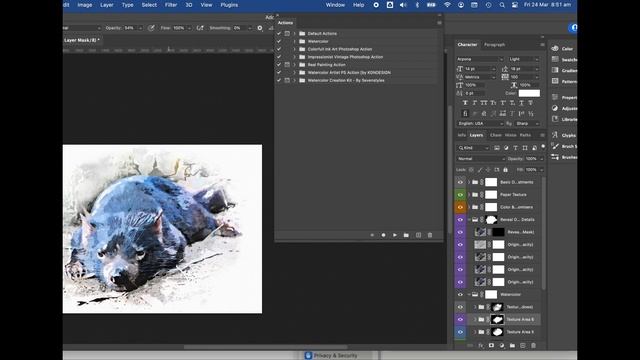The image size is (640, 360).
Task: Open the Libraries panel icon in side dock
Action: pyautogui.click(x=555, y=119)
